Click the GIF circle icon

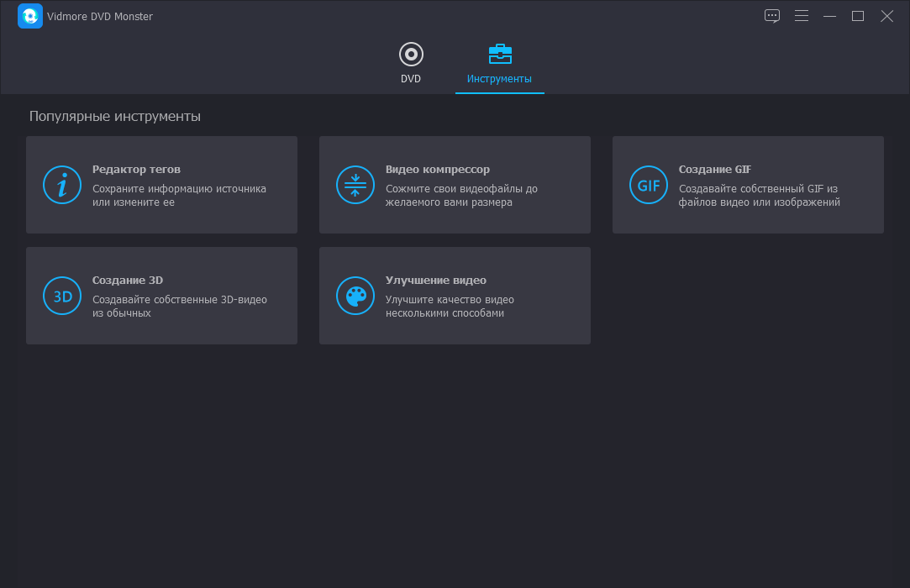click(x=648, y=185)
